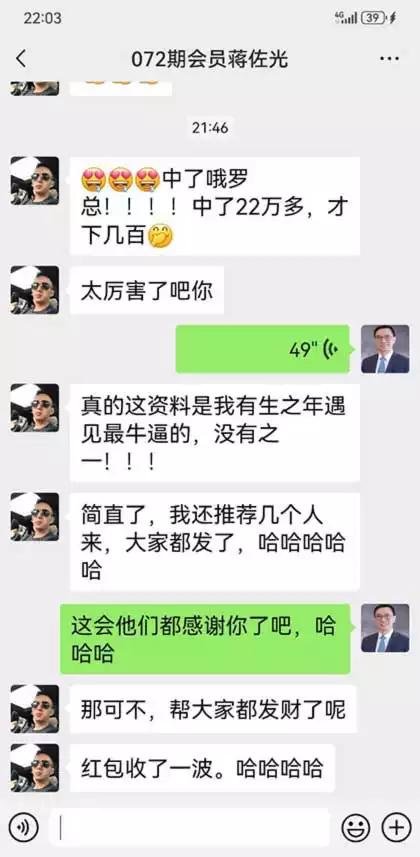Tap message 真的这资料是我有生之年遇见最牛逼的
Image resolution: width=420 pixels, height=857 pixels.
[215, 433]
